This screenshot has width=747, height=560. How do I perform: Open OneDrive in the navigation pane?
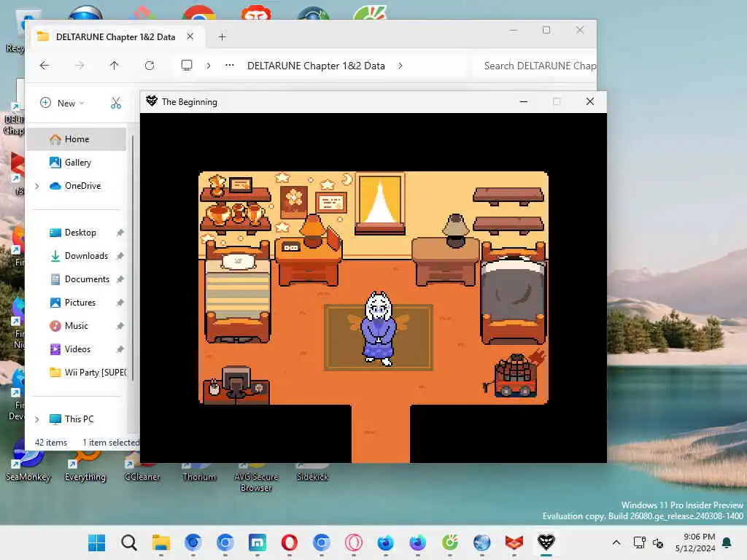point(76,186)
